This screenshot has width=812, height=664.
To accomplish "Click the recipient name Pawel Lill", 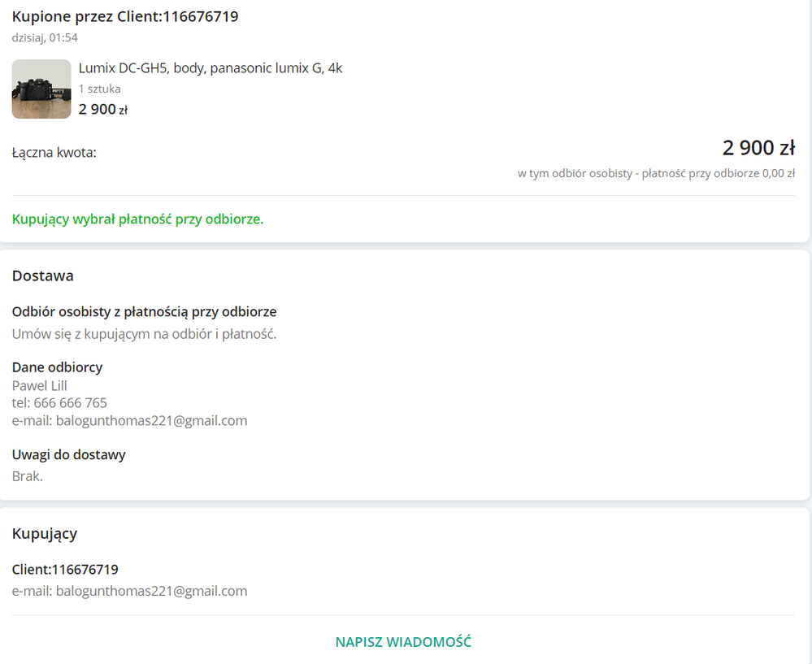I will click(x=39, y=386).
